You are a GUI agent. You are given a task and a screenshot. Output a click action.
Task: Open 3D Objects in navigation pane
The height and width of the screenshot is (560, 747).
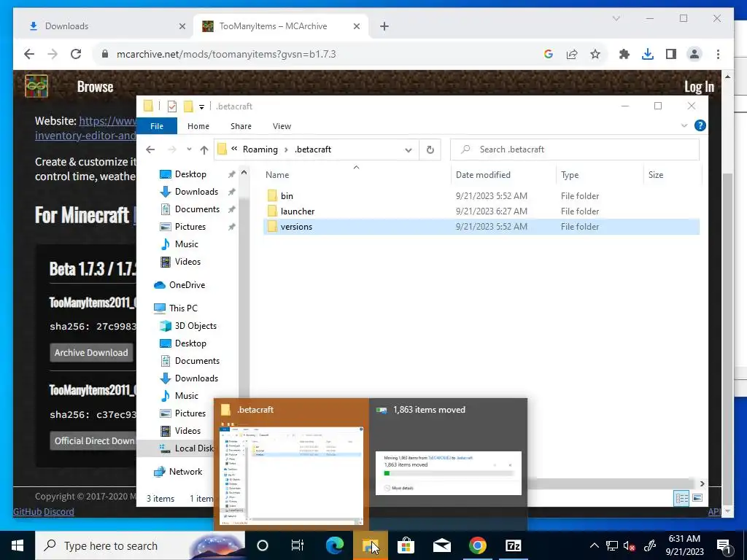(x=196, y=326)
